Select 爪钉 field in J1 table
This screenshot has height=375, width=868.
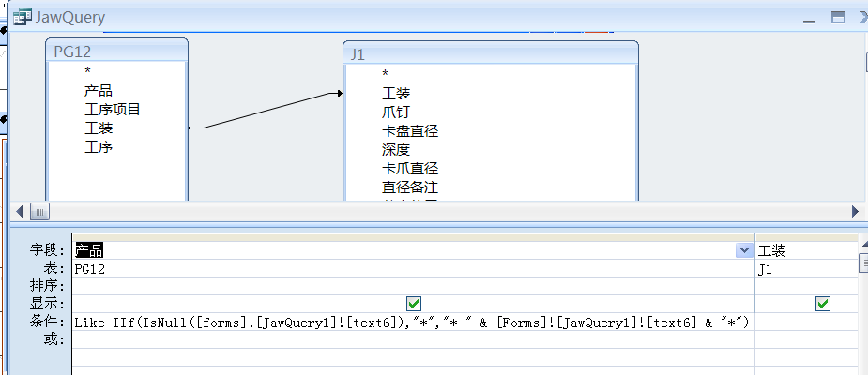pos(395,112)
